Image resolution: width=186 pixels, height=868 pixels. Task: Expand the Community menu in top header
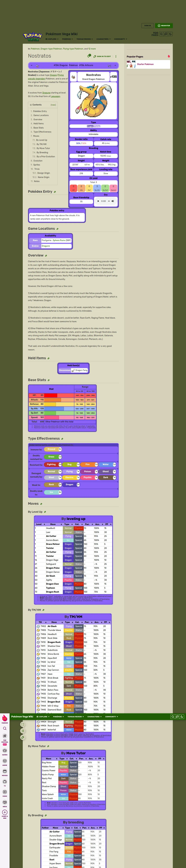click(x=121, y=39)
